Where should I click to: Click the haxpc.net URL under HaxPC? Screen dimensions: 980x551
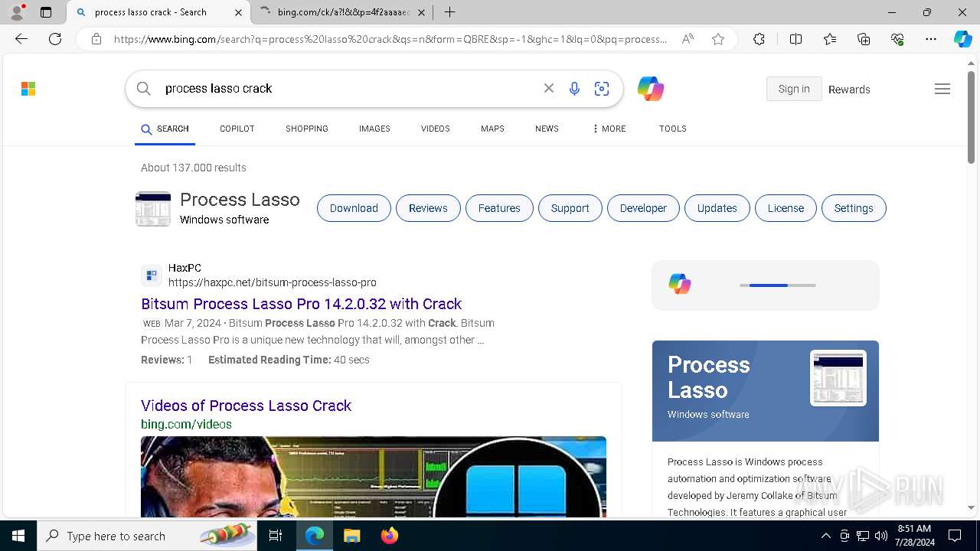273,282
